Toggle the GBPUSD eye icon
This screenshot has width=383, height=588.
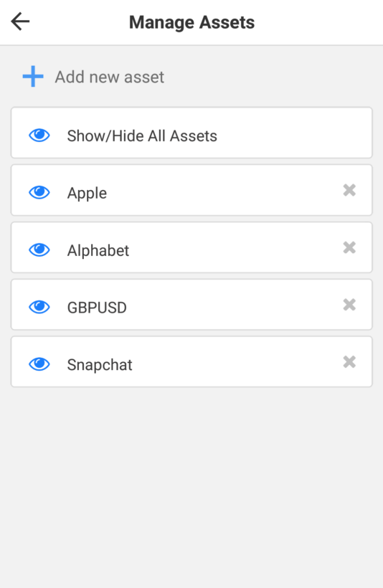click(39, 307)
